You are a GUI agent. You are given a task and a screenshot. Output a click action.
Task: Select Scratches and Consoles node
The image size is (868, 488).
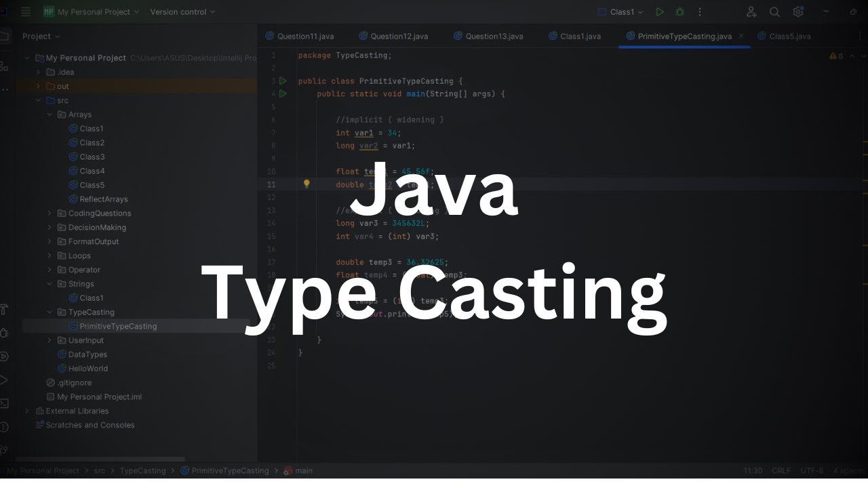[85, 425]
